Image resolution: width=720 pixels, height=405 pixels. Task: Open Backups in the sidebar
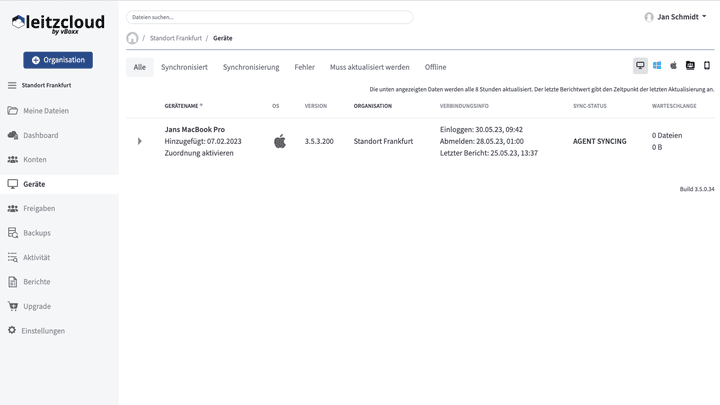(37, 233)
